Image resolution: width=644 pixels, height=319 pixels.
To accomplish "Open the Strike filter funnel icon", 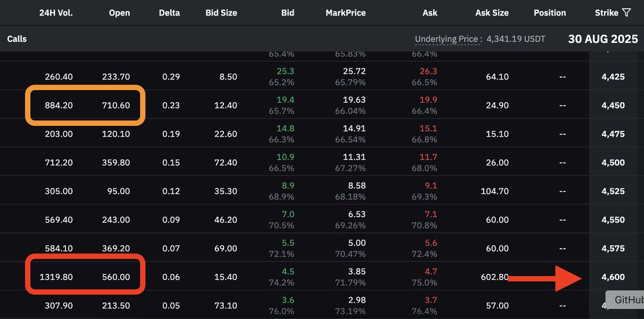I will point(626,12).
